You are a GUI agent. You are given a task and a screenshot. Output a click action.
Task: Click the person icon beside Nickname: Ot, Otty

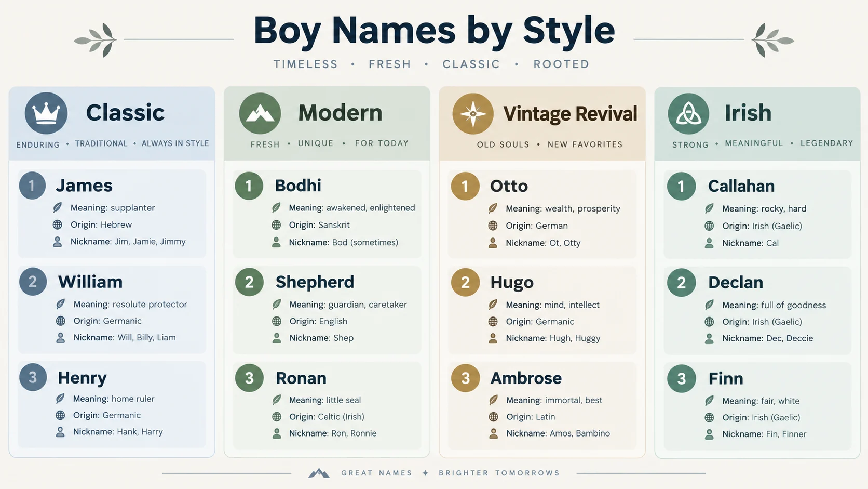[x=493, y=243]
